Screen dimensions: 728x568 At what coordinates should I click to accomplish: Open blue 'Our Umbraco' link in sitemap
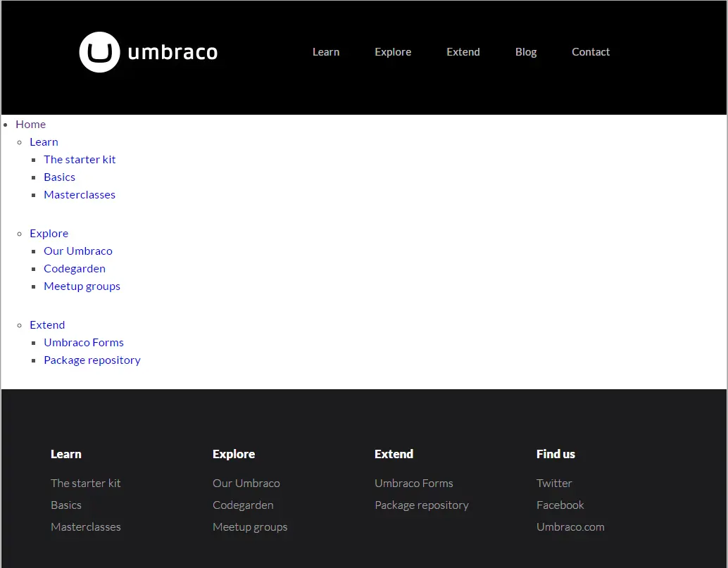(78, 251)
